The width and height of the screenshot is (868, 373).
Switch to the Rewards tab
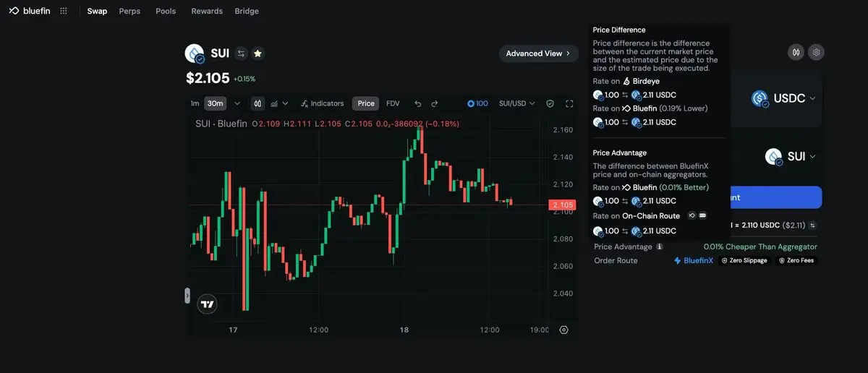point(207,11)
